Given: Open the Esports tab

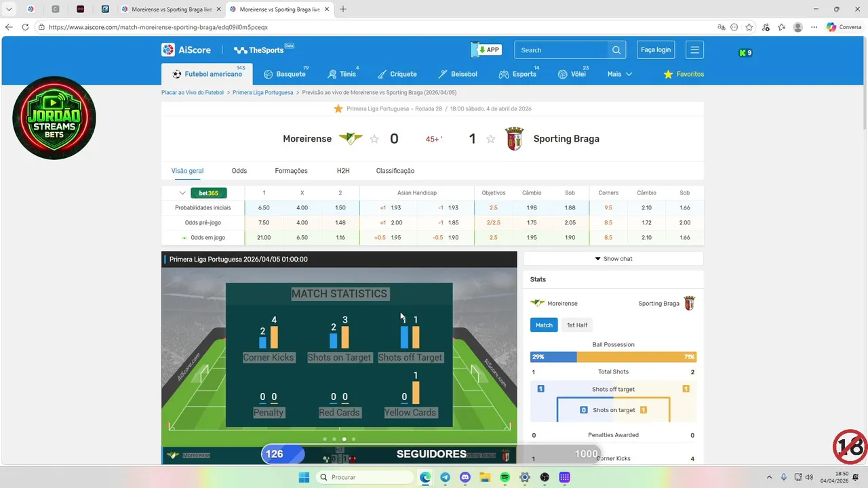Looking at the screenshot, I should (519, 74).
